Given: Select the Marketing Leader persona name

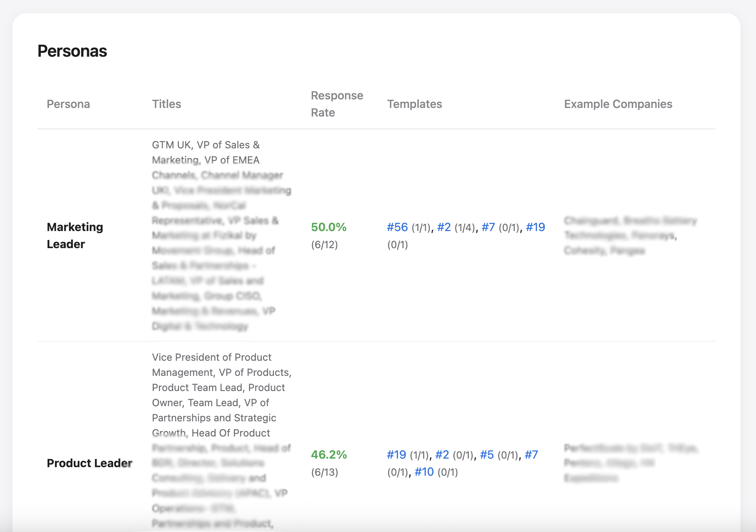Looking at the screenshot, I should [x=75, y=236].
